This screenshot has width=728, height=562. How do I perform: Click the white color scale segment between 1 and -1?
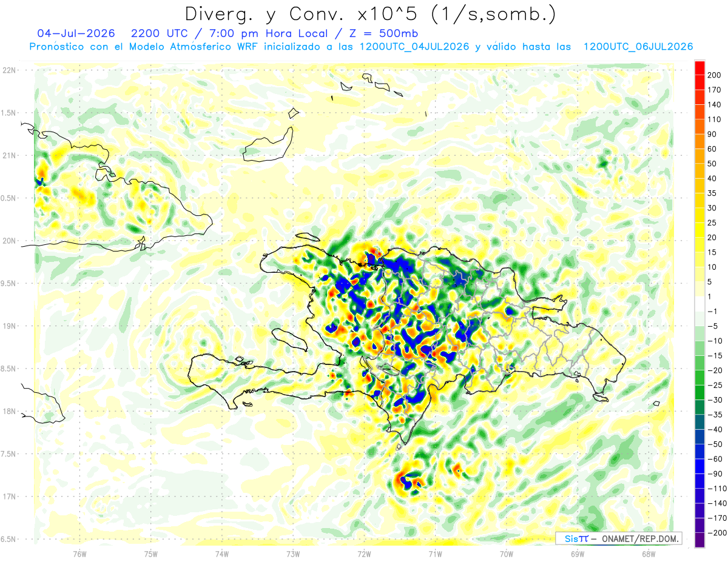pos(699,304)
